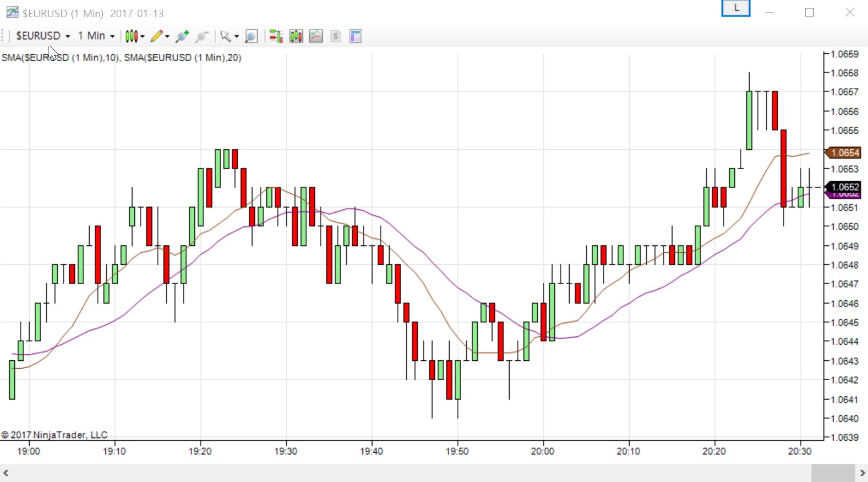Click the brown SMA 1.0654 price marker
The height and width of the screenshot is (482, 868).
(845, 153)
